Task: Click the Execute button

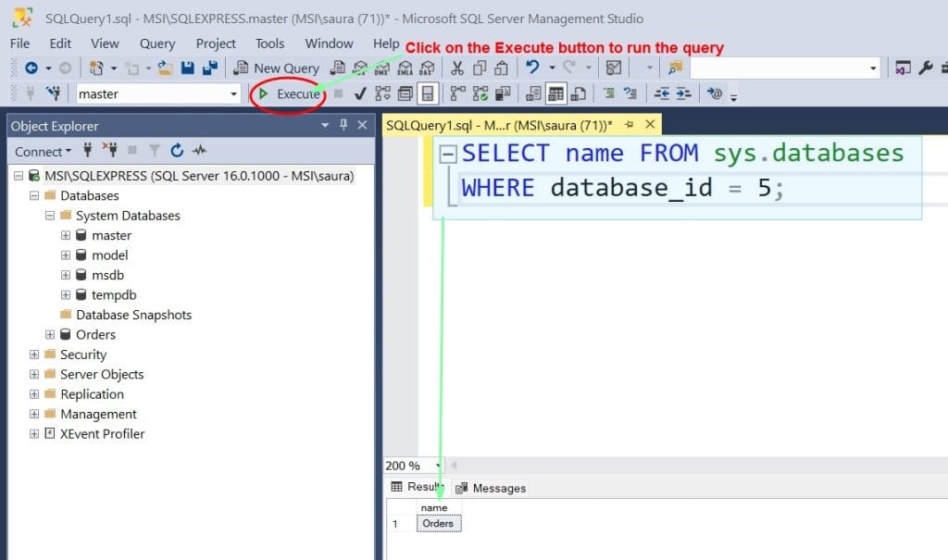Action: 289,93
